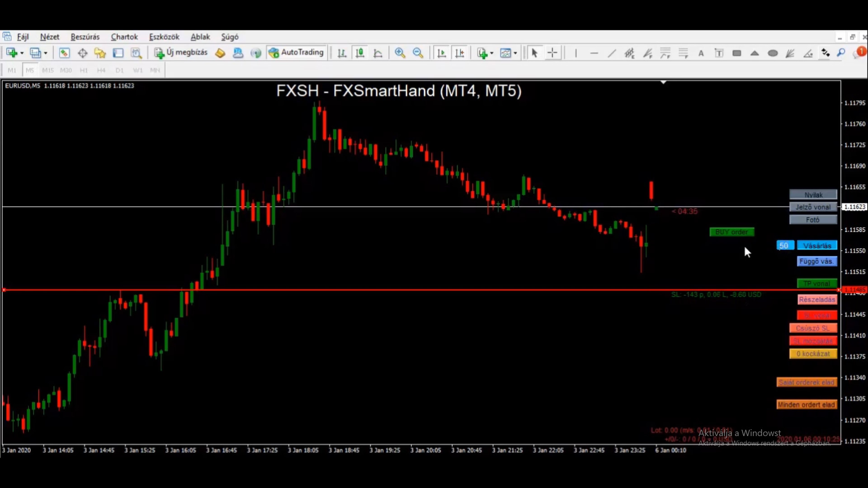Screen dimensions: 868x488
Task: Open the Eszközök menu
Action: [x=164, y=37]
